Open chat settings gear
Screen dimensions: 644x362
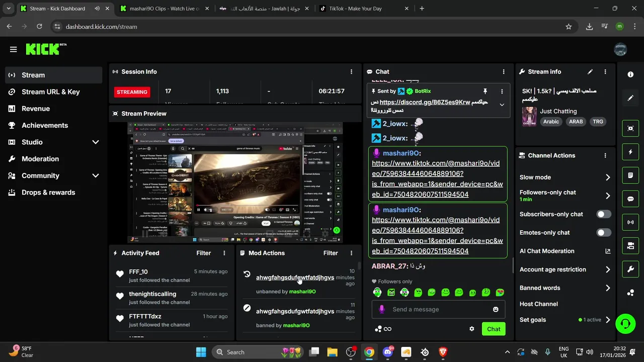pos(472,329)
